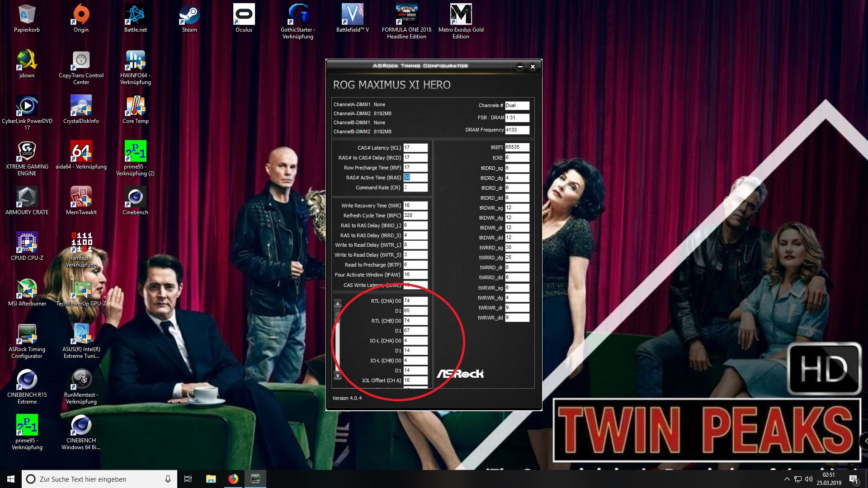Open RunMemtest Verknüpfung icon

tap(81, 387)
